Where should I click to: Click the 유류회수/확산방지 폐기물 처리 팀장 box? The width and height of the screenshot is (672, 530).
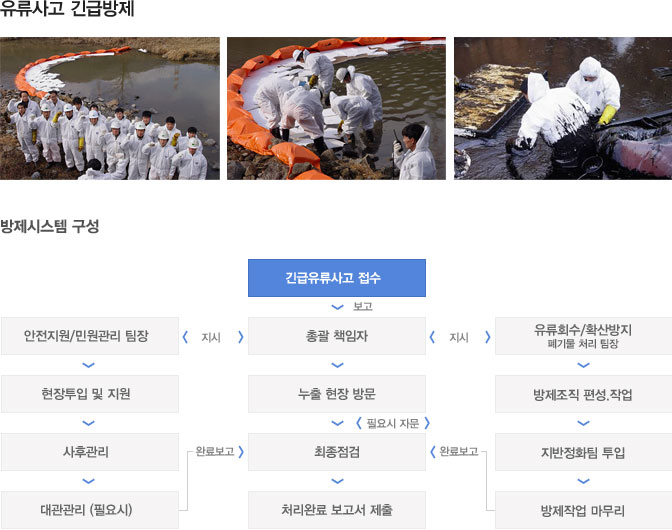(x=583, y=336)
